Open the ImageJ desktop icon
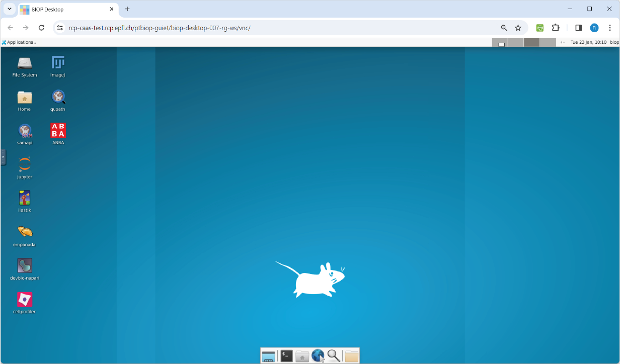 coord(58,63)
